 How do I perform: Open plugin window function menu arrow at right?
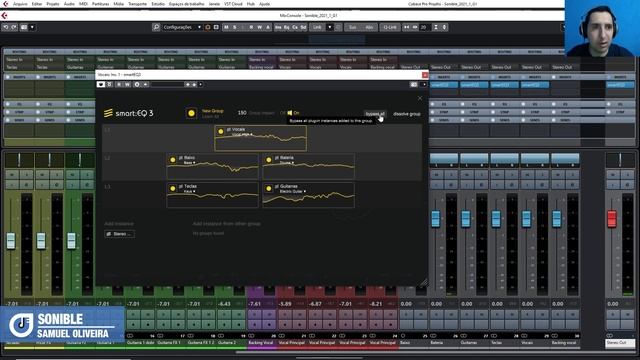tap(424, 84)
